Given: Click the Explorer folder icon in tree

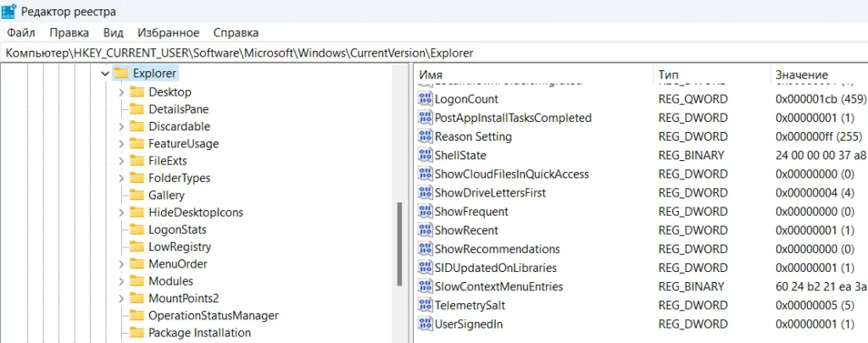Looking at the screenshot, I should (121, 73).
